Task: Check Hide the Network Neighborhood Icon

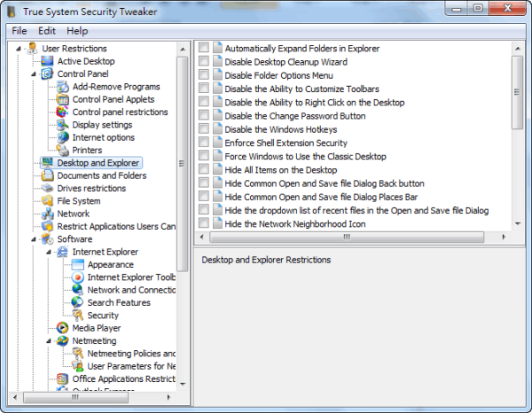Action: [x=204, y=222]
